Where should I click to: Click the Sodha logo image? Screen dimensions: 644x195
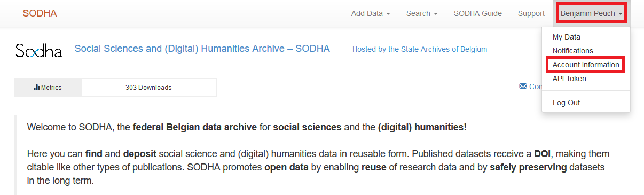point(39,51)
